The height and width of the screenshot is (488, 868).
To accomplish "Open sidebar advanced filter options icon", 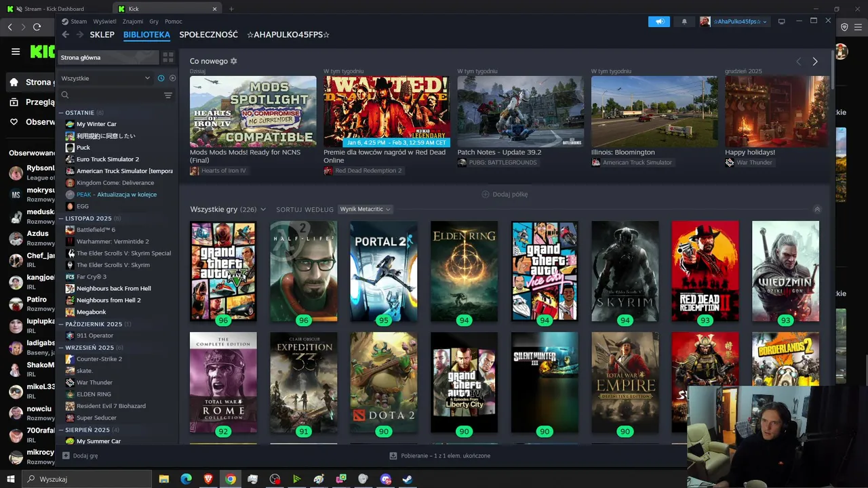I will pos(168,96).
